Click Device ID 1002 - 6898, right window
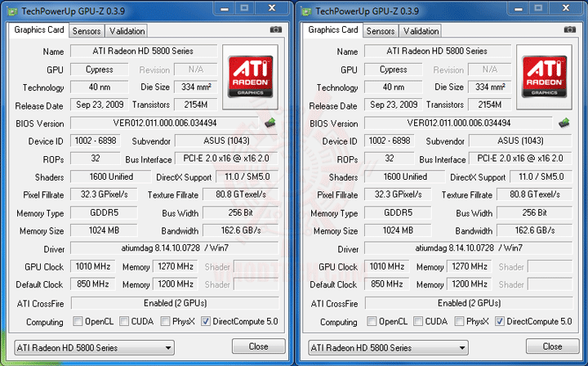The width and height of the screenshot is (588, 366). [390, 141]
